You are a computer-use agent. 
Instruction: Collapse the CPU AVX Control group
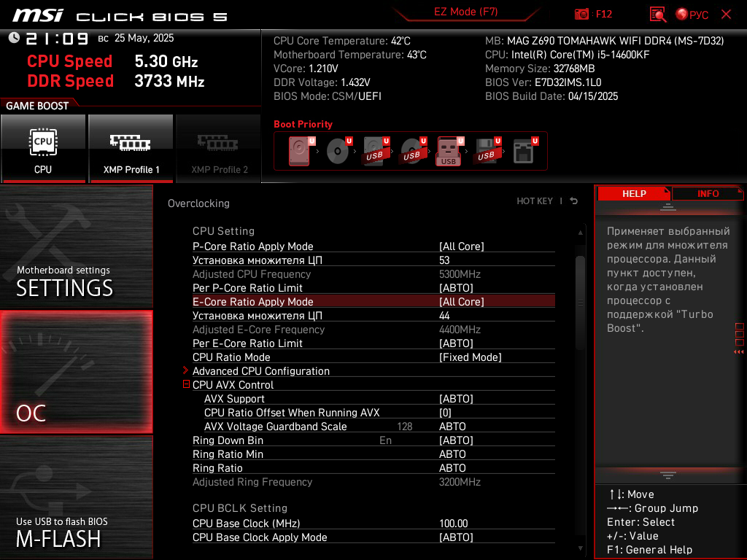click(186, 384)
